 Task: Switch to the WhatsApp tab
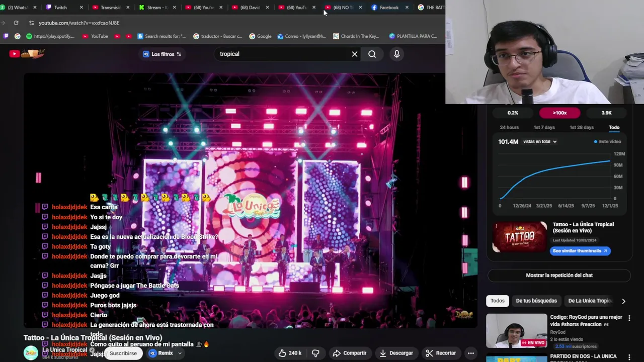18,8
